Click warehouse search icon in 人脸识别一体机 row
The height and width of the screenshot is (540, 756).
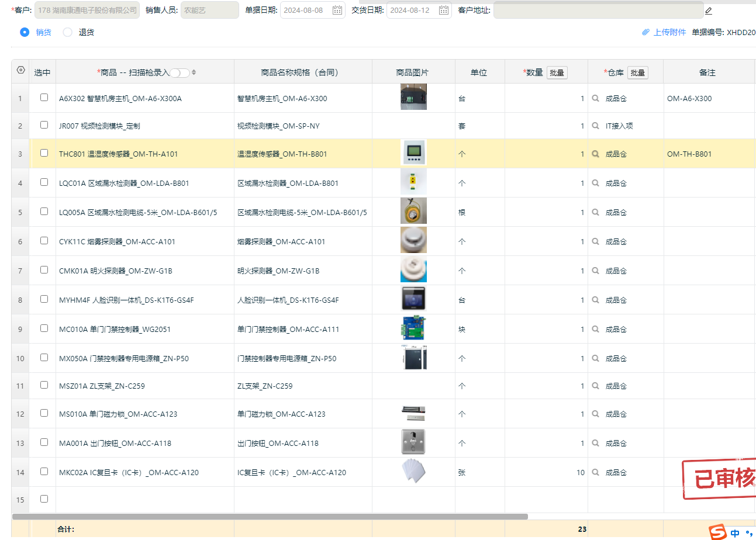[596, 300]
